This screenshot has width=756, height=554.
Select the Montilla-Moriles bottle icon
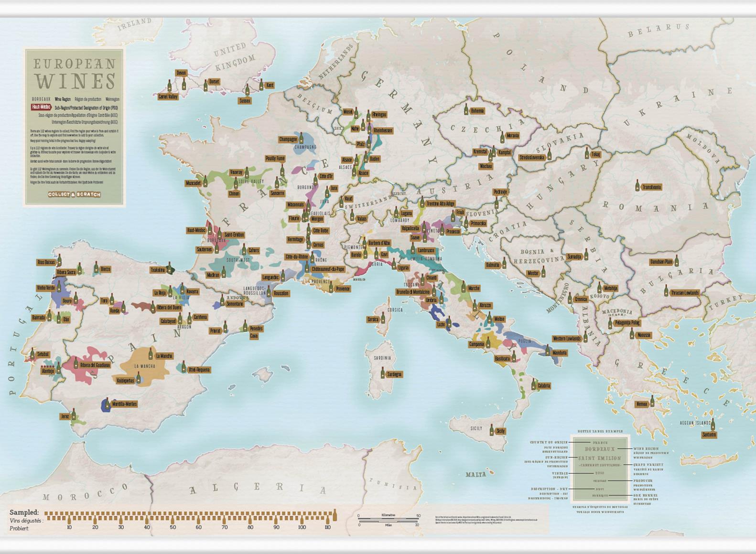coord(107,403)
